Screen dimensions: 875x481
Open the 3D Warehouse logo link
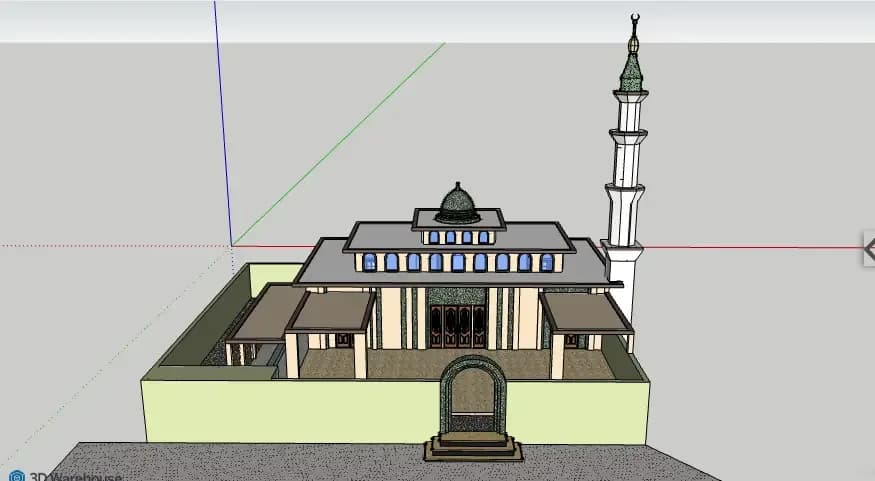pyautogui.click(x=65, y=476)
